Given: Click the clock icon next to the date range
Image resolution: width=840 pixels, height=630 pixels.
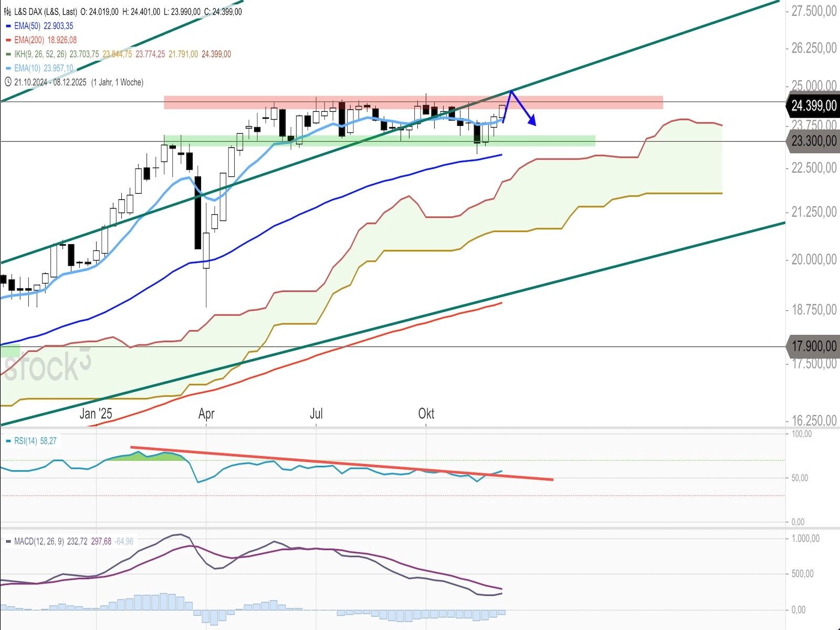Looking at the screenshot, I should point(8,82).
